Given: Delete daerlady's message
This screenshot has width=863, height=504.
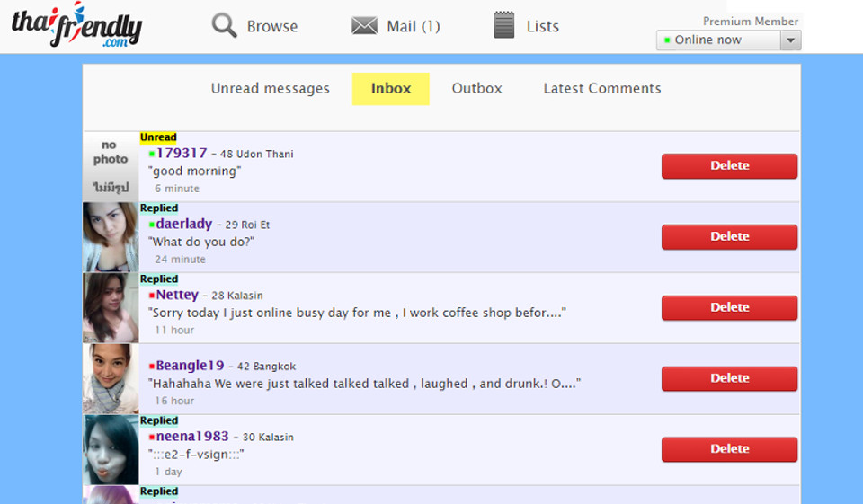Looking at the screenshot, I should coord(729,237).
